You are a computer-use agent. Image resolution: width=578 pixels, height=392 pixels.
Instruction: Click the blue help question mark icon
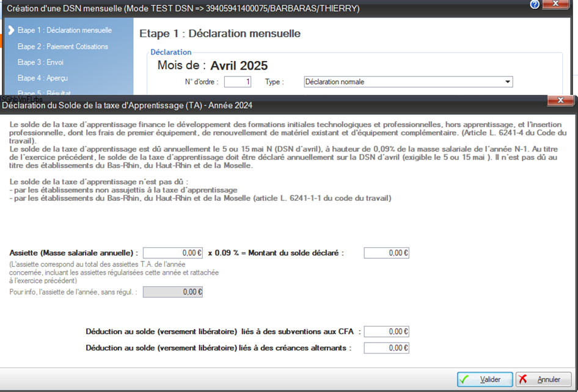point(535,4)
